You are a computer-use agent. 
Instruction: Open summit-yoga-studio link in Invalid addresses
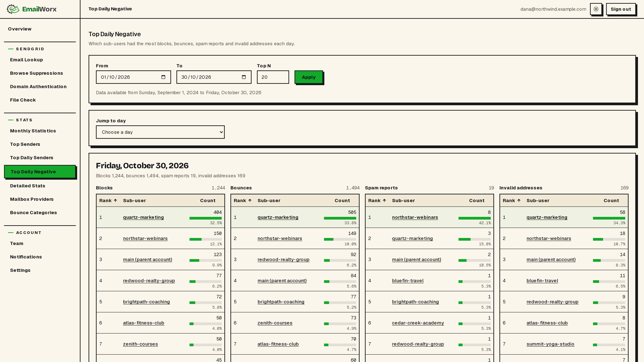(550, 344)
